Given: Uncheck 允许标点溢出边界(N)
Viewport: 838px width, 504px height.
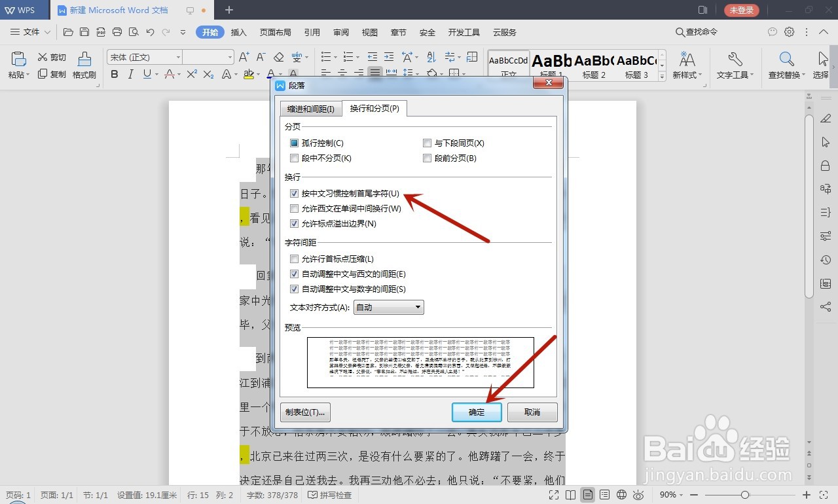Looking at the screenshot, I should [x=295, y=223].
